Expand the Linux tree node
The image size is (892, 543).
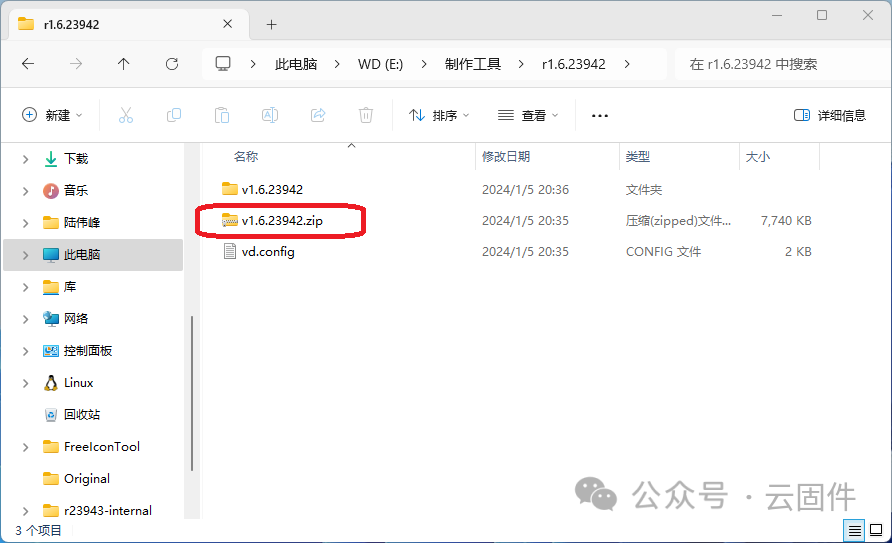pyautogui.click(x=25, y=383)
